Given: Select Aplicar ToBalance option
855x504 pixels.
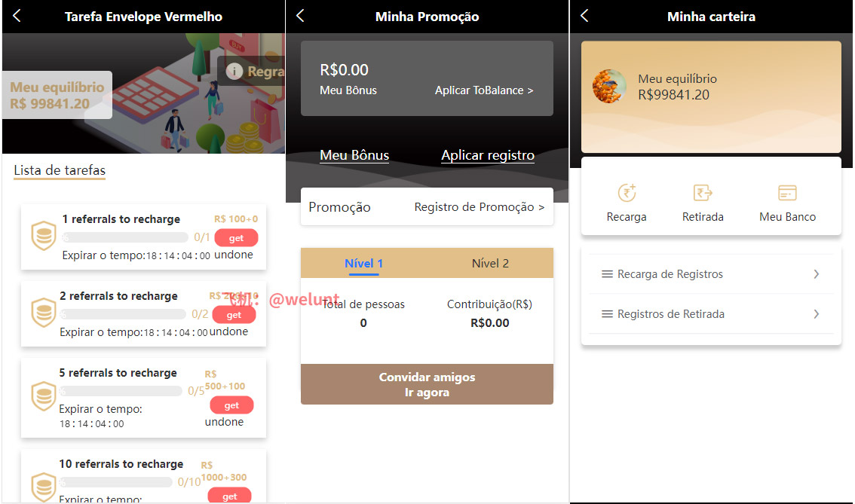Looking at the screenshot, I should [x=483, y=90].
